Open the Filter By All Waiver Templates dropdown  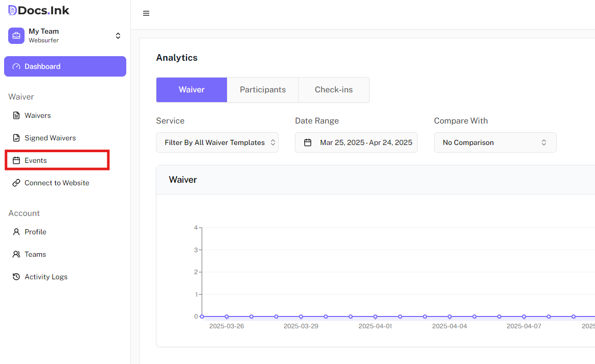click(x=217, y=142)
